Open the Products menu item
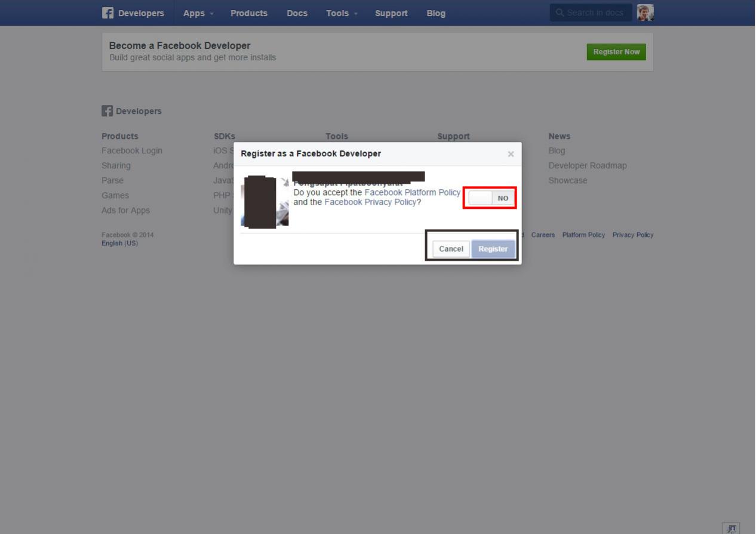The image size is (756, 534). coord(249,13)
